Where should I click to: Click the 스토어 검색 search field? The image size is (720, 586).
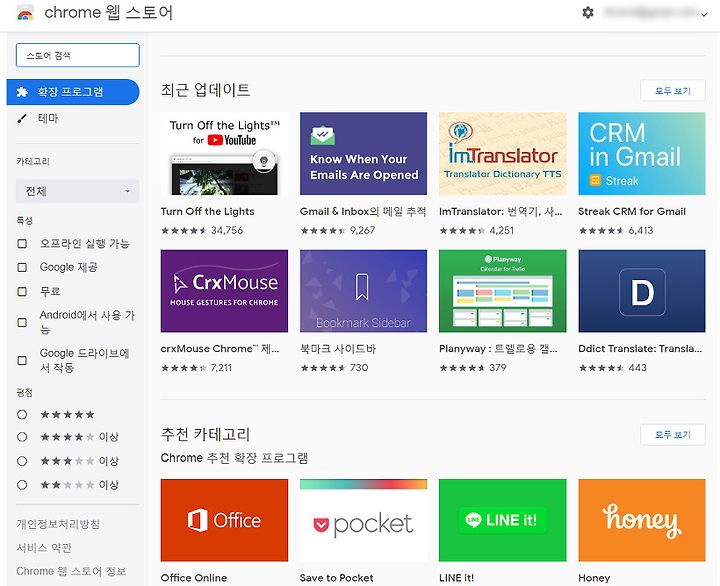[x=78, y=55]
